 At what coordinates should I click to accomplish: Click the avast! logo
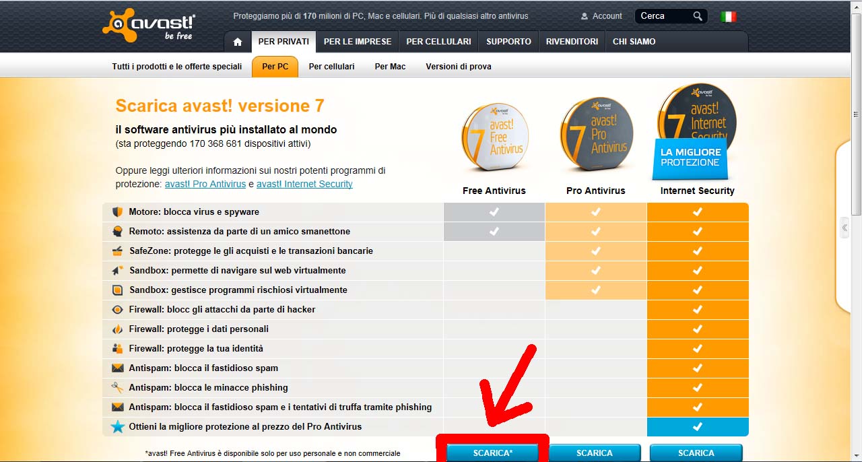coord(148,26)
